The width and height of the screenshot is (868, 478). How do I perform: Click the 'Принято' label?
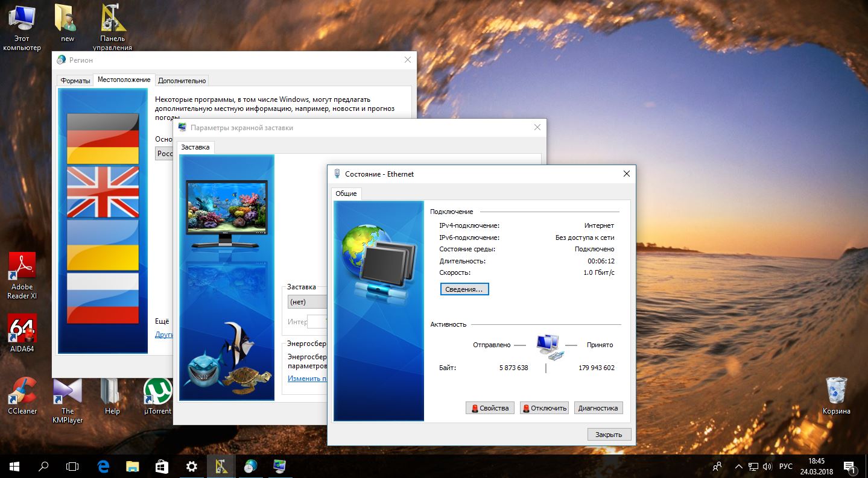(600, 345)
